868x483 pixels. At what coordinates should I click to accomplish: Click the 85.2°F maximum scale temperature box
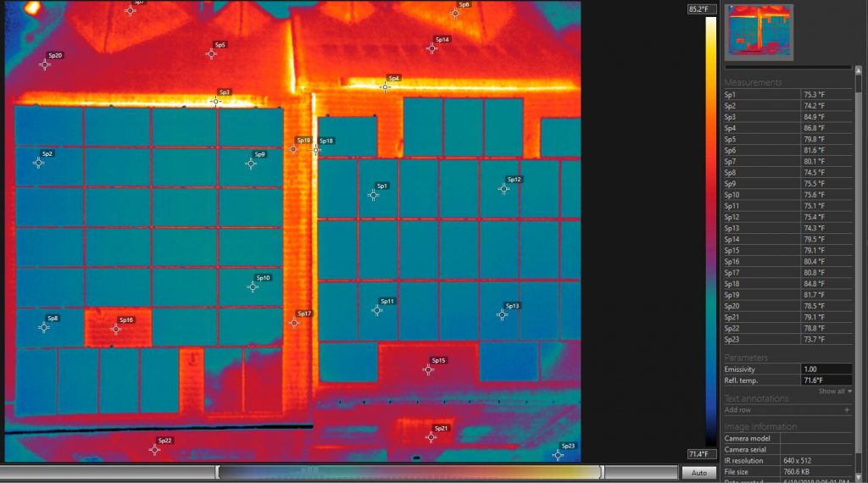point(701,8)
